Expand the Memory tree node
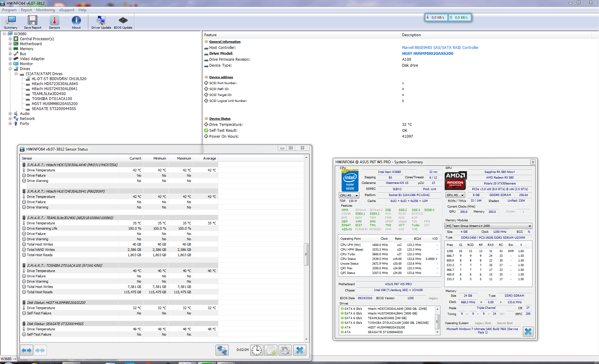The height and width of the screenshot is (364, 599). pyautogui.click(x=10, y=49)
